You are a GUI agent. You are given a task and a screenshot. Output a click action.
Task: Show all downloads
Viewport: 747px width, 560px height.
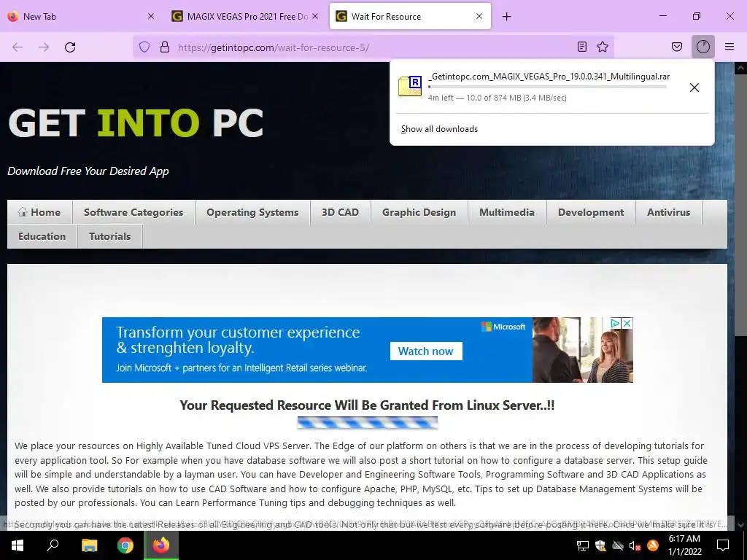click(439, 129)
